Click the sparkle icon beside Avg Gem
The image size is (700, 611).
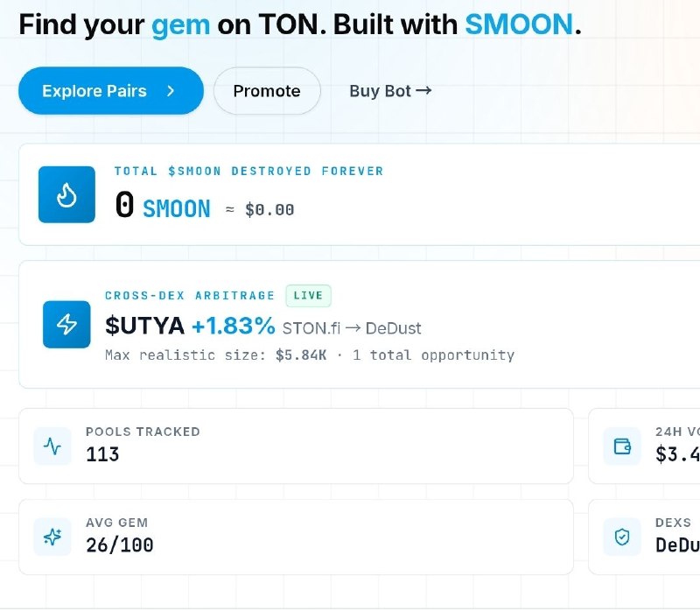(52, 537)
